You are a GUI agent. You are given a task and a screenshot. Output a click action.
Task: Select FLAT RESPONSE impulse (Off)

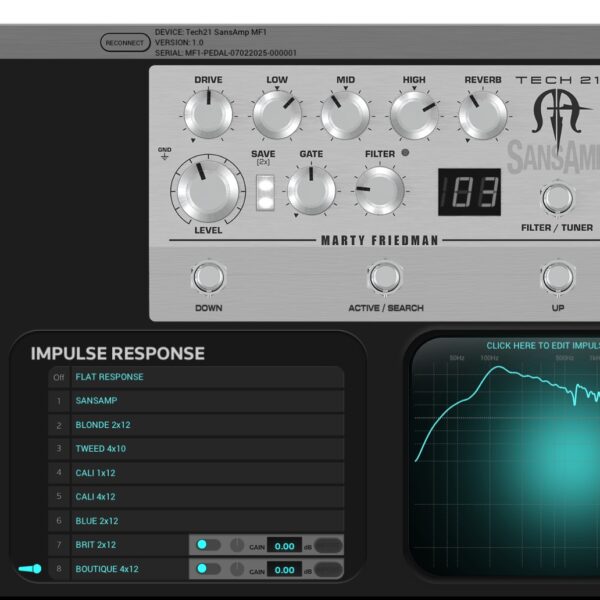pos(196,377)
